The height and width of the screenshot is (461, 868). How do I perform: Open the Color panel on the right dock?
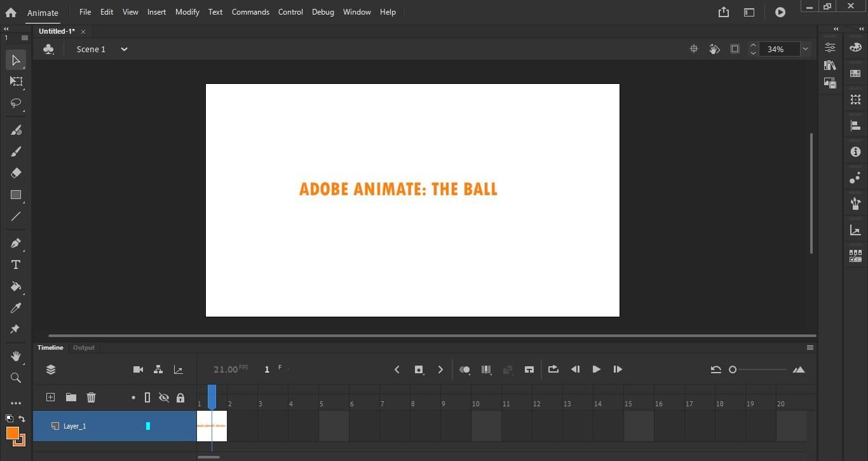pyautogui.click(x=855, y=47)
